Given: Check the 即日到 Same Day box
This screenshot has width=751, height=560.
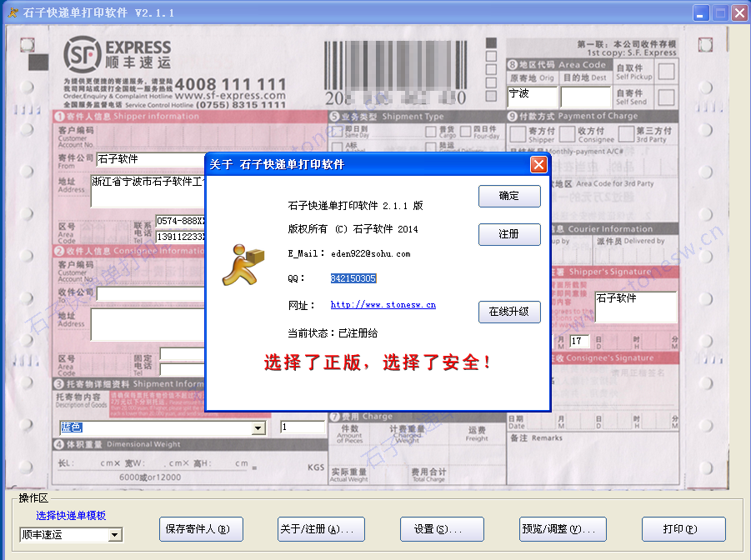Looking at the screenshot, I should point(337,132).
